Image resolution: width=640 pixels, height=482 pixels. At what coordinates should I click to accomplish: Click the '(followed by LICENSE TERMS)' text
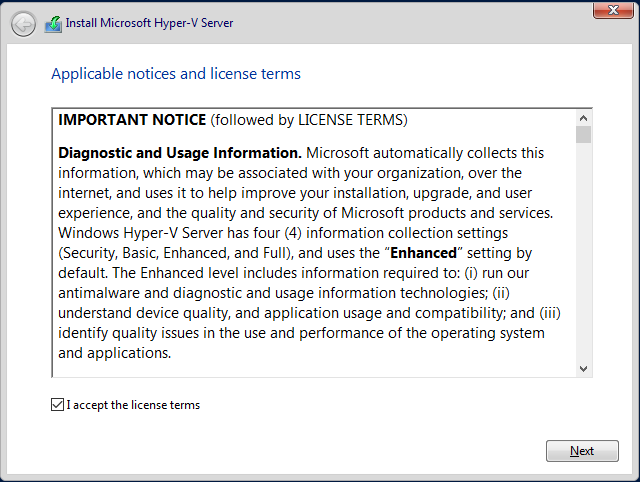click(309, 120)
